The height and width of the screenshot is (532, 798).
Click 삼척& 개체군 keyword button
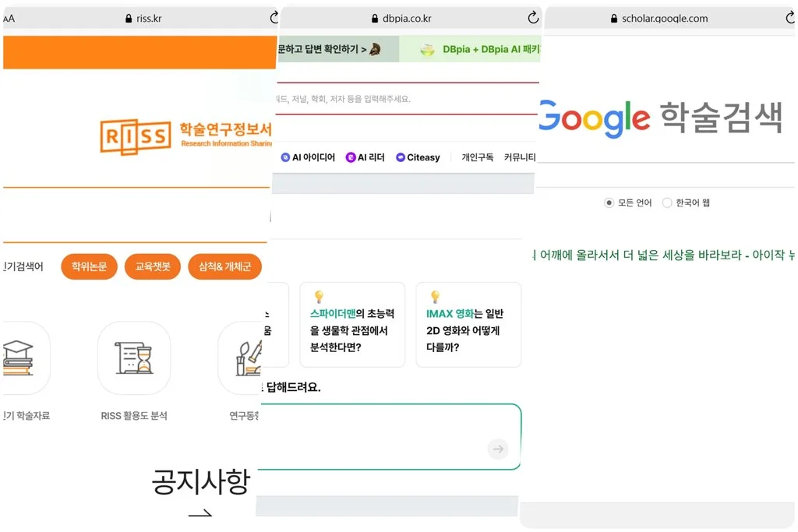click(x=224, y=266)
